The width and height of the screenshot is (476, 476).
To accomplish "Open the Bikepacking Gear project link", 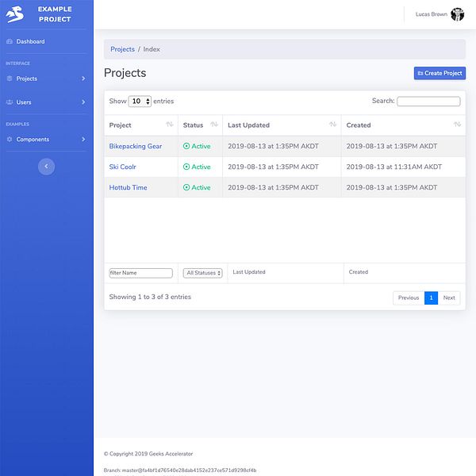I will point(136,146).
